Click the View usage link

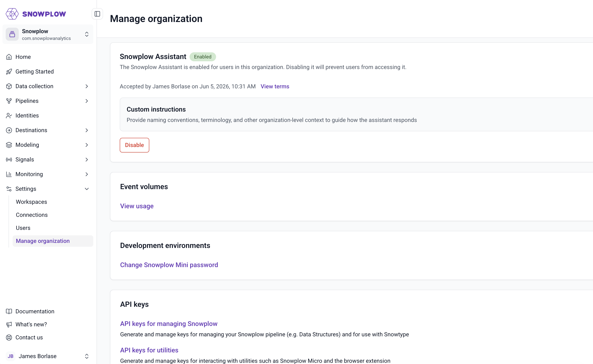tap(137, 206)
